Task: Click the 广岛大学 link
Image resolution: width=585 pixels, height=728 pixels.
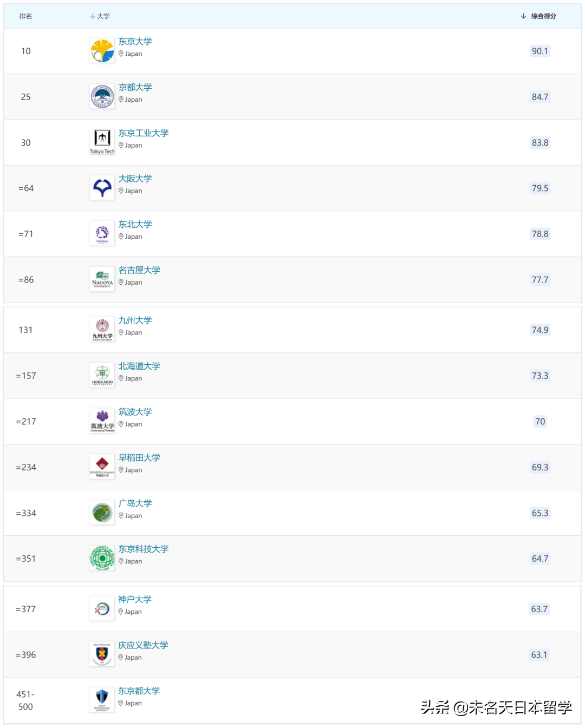Action: click(x=135, y=503)
